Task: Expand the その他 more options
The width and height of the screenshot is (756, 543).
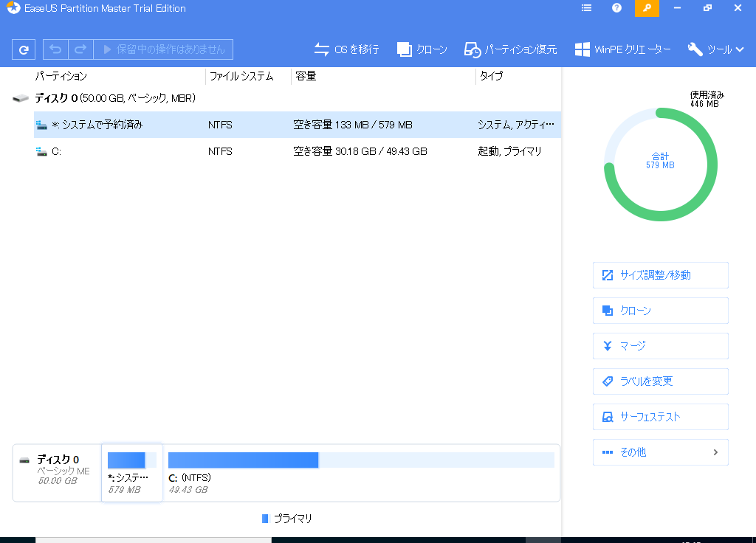Action: tap(660, 452)
